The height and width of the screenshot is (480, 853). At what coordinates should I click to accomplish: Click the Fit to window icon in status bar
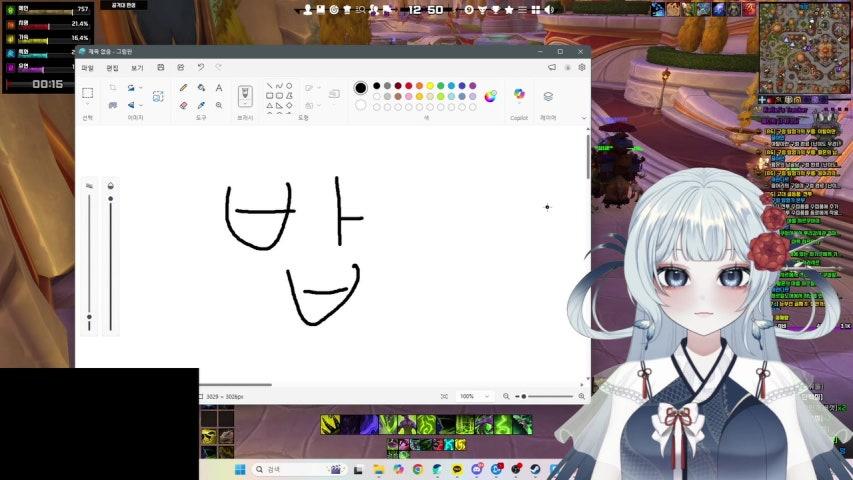(x=444, y=396)
